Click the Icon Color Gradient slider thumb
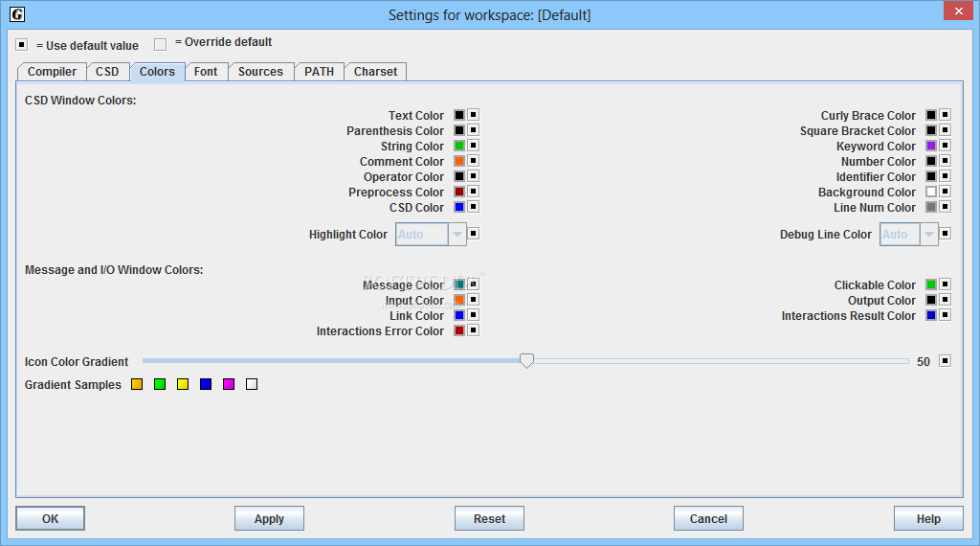Screen dimensions: 980x546 (527, 360)
